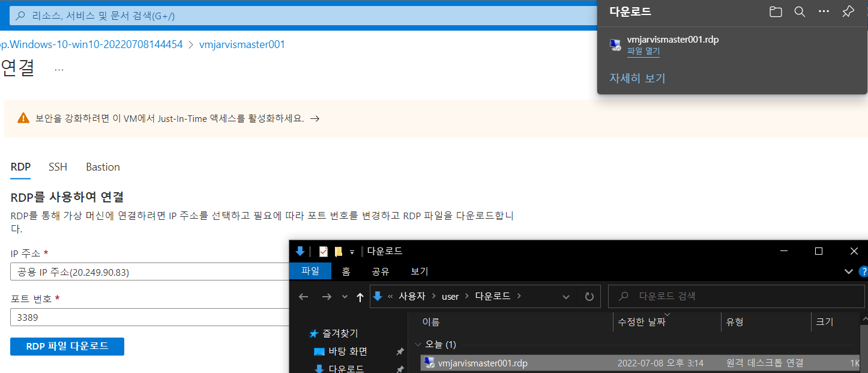Open 자세히 보기 in downloads panel
Viewport: 868px width, 373px height.
(x=637, y=78)
